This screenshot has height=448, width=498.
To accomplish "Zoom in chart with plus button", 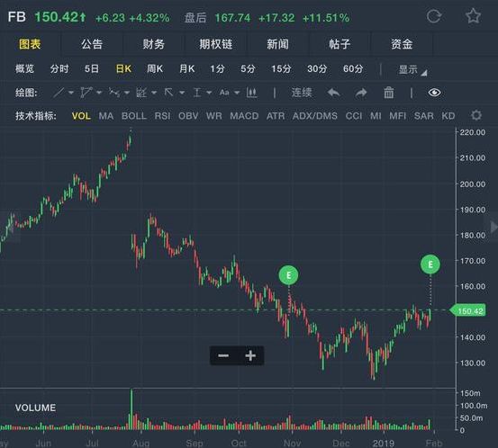I will click(x=250, y=355).
